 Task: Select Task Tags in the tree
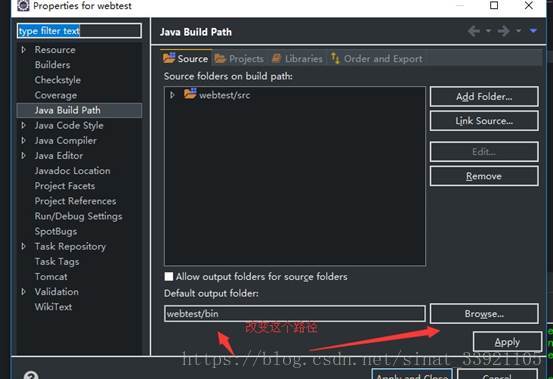(x=57, y=262)
